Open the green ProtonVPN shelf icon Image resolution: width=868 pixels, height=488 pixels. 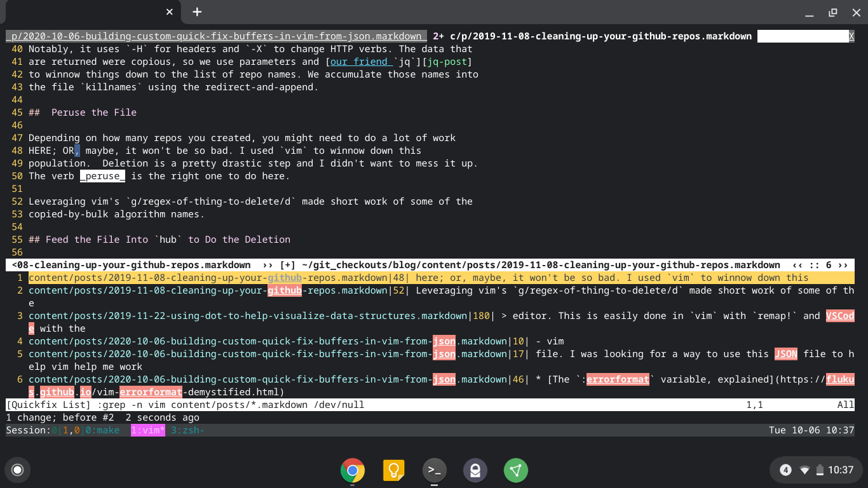(x=516, y=470)
